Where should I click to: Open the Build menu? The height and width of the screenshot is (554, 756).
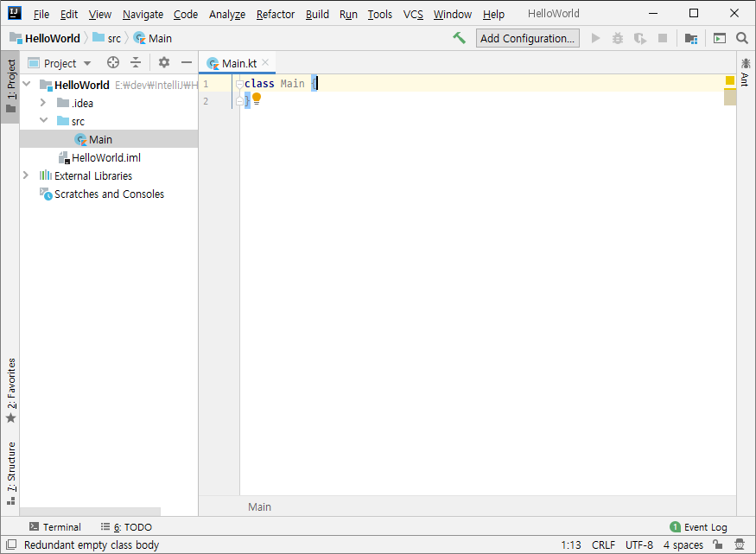[x=317, y=15]
